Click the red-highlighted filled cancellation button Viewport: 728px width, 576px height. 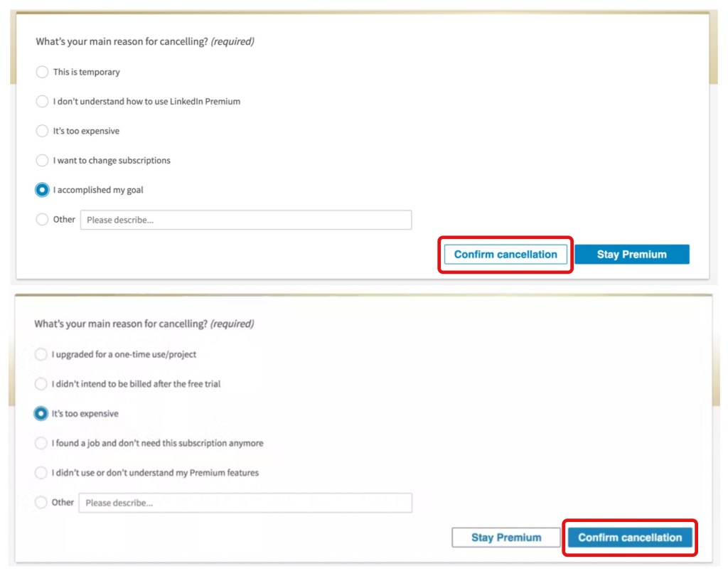point(630,537)
